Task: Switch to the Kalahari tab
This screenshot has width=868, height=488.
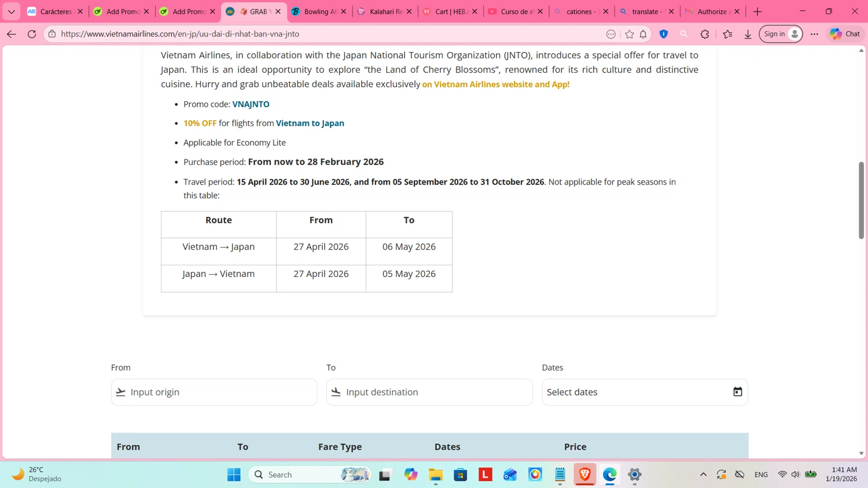Action: 385,12
